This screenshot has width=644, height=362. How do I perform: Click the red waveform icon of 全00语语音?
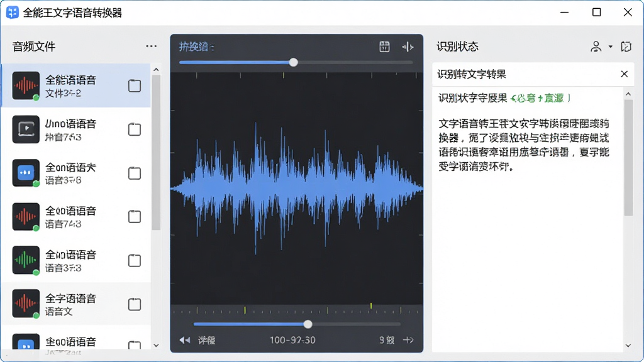[26, 216]
